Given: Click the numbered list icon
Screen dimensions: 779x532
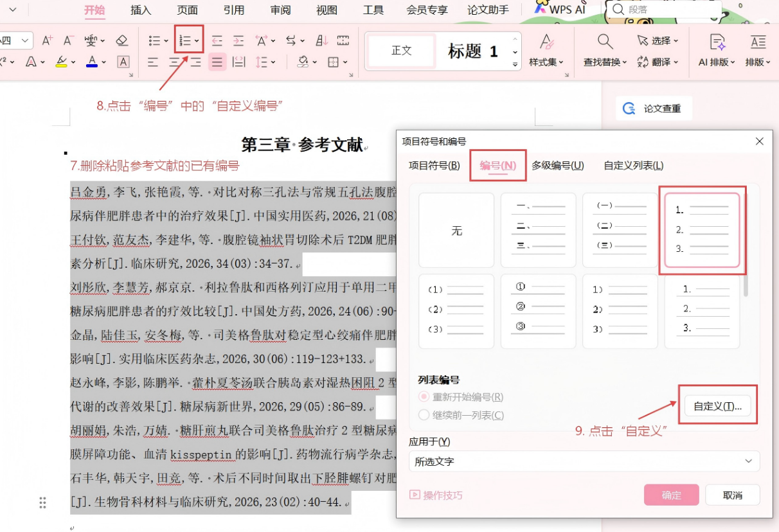Looking at the screenshot, I should 185,40.
